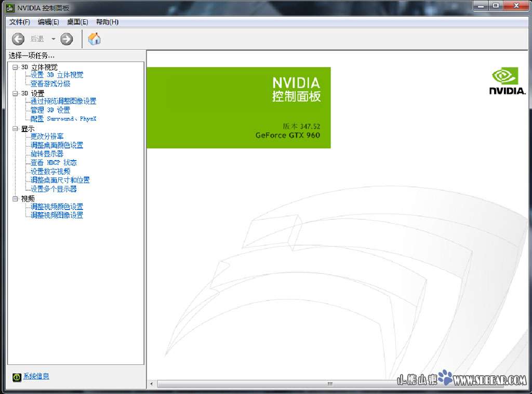Select 调整视频颜色设置 task
The width and height of the screenshot is (532, 394).
[57, 207]
